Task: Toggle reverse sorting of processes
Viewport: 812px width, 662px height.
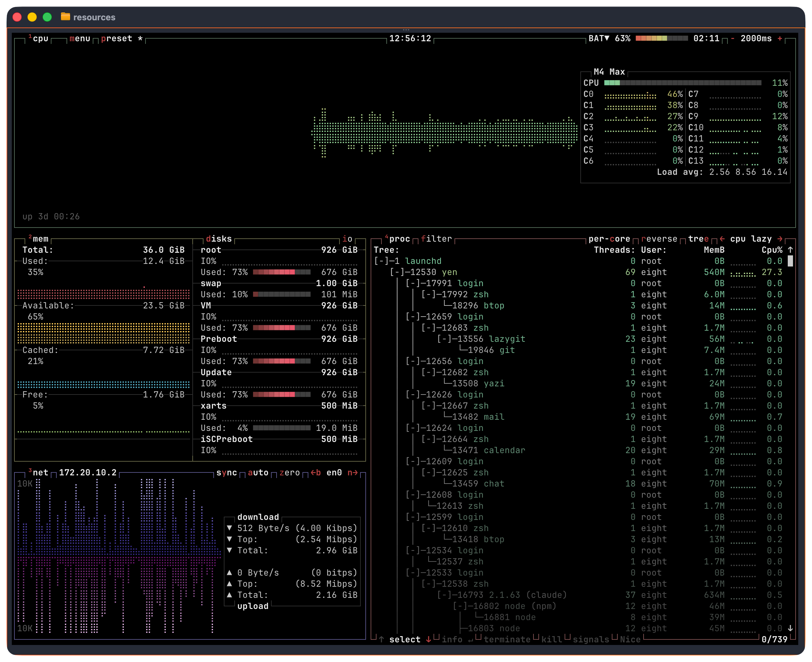Action: pos(659,239)
